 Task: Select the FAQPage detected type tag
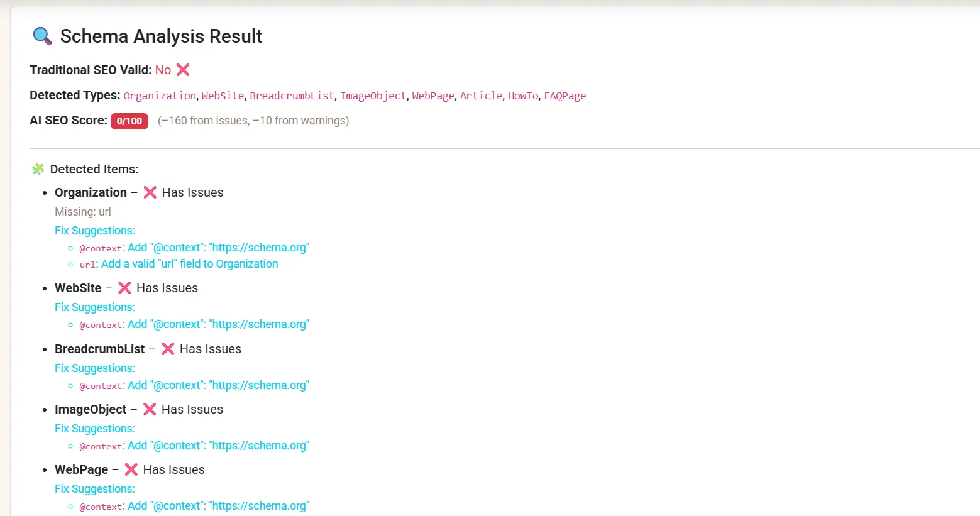click(x=565, y=96)
